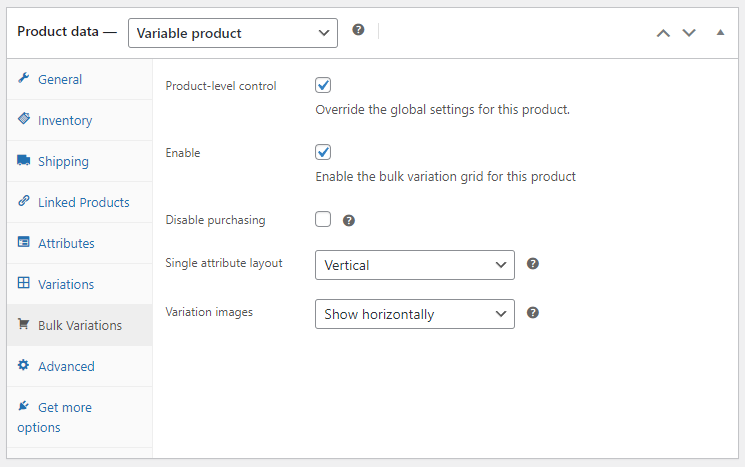Viewport: 745px width, 467px height.
Task: Move the Product data panel up
Action: coord(663,33)
